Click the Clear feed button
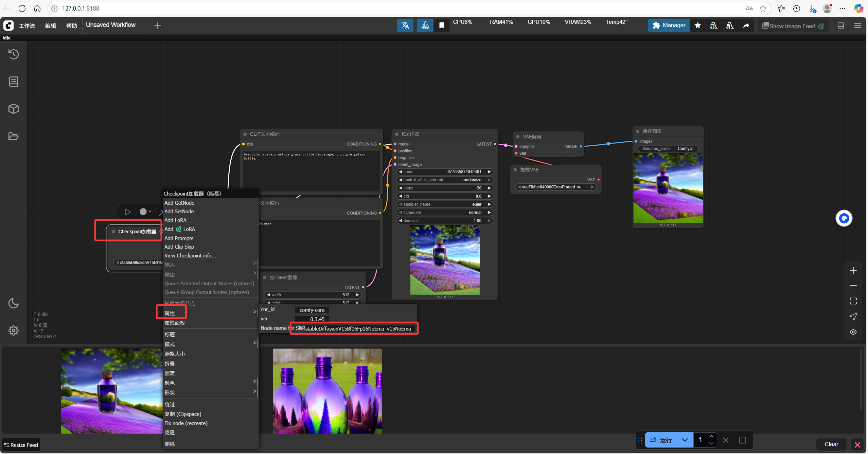Screen dimensions: 868x454 tap(831, 444)
